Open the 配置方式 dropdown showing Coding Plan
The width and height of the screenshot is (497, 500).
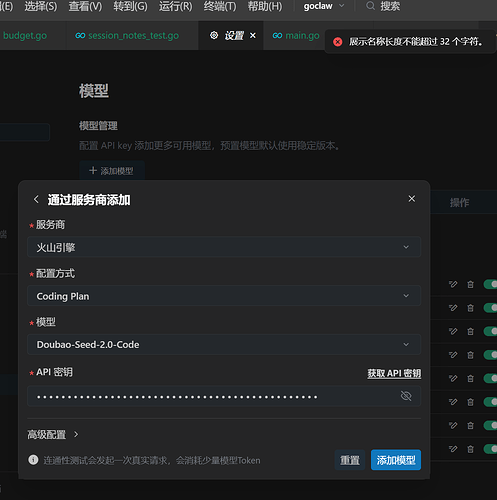224,296
